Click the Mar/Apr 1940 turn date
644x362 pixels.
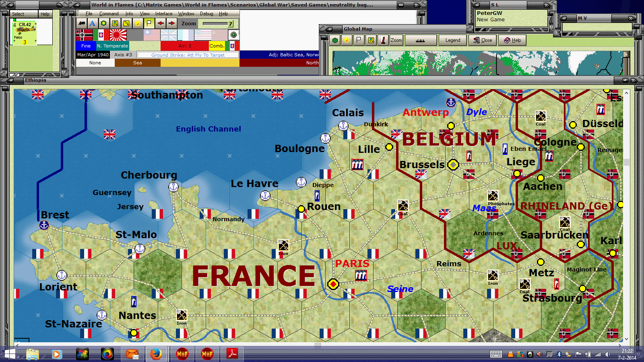(x=93, y=55)
